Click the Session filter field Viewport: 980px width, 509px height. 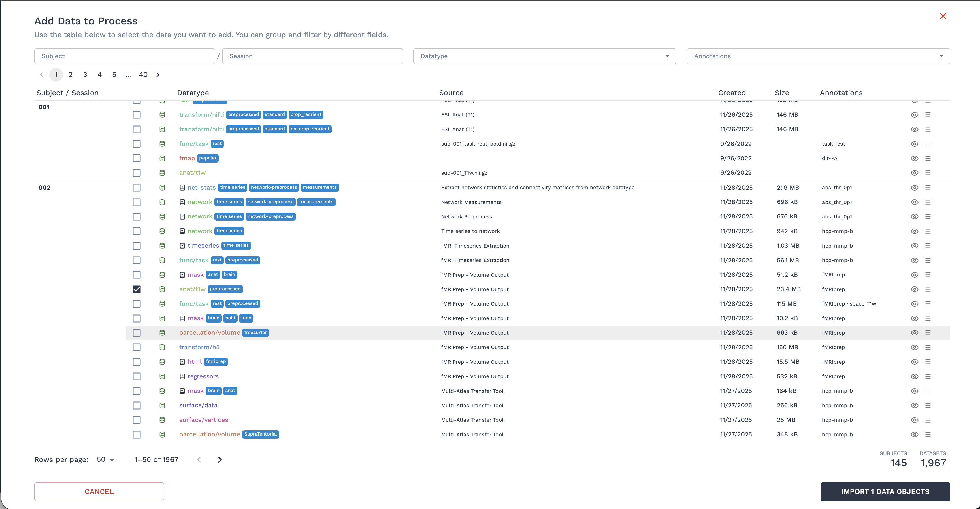(x=312, y=56)
